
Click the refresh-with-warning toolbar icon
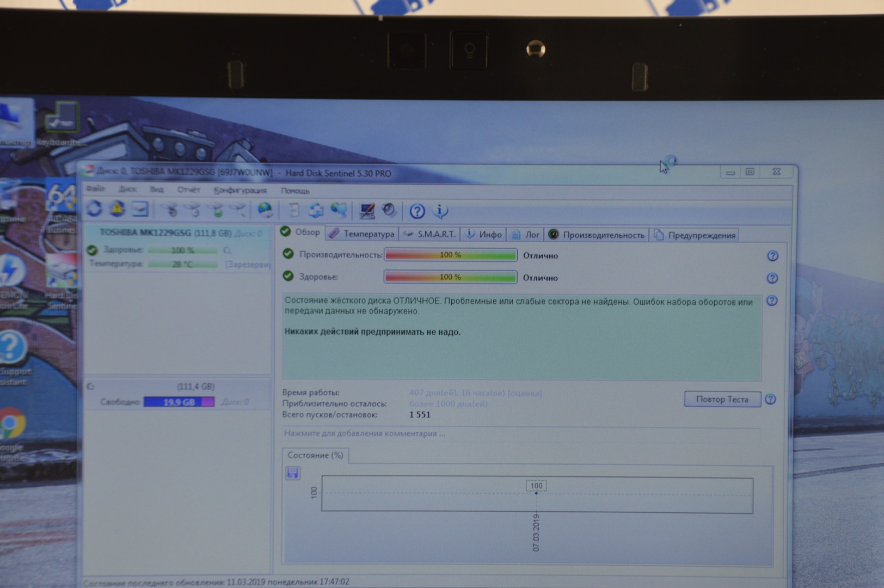(x=117, y=209)
